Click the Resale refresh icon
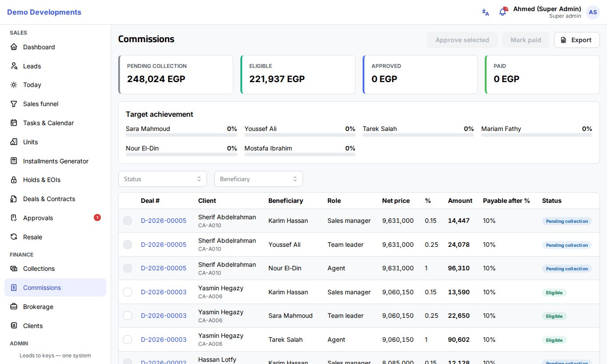This screenshot has width=607, height=364. [x=14, y=237]
